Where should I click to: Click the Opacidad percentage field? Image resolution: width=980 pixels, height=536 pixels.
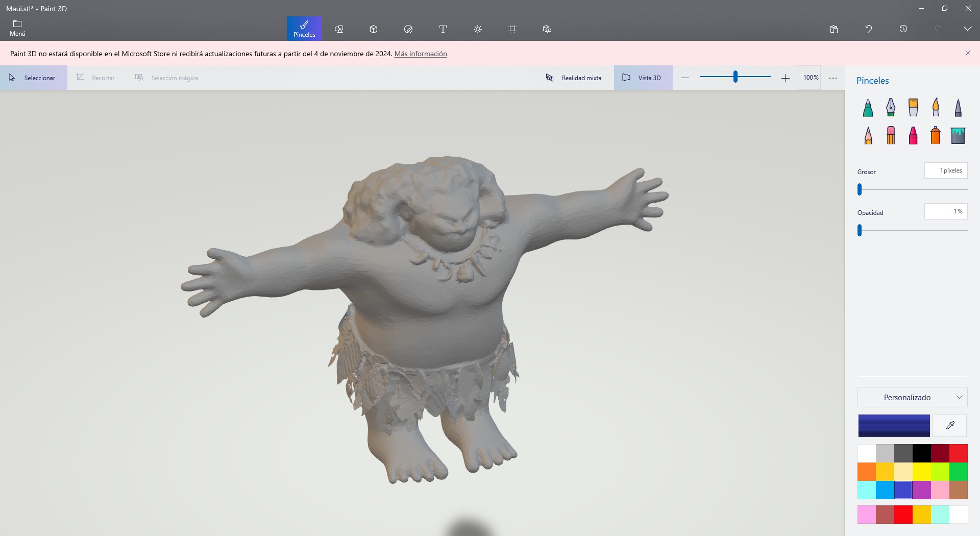tap(946, 211)
